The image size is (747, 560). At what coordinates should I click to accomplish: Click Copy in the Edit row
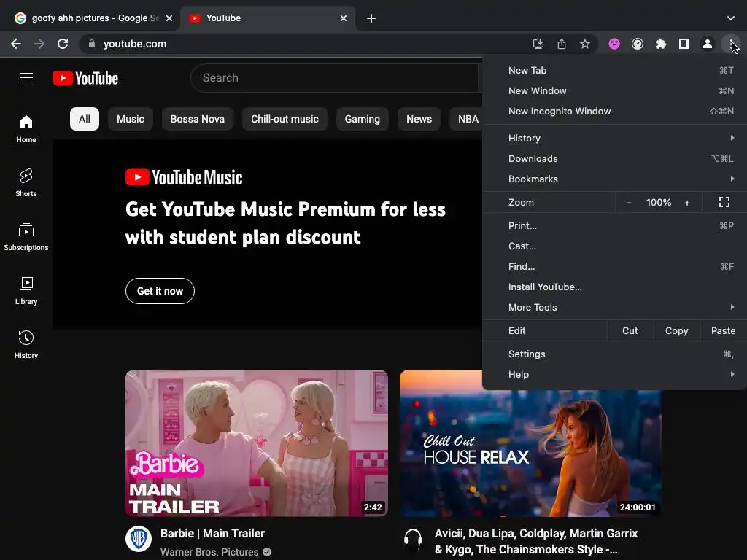[x=676, y=330]
